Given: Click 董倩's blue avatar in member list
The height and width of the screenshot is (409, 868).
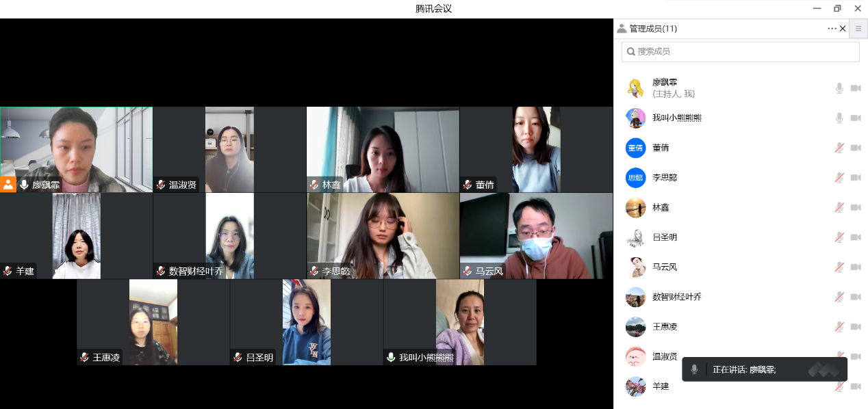Looking at the screenshot, I should click(x=635, y=148).
